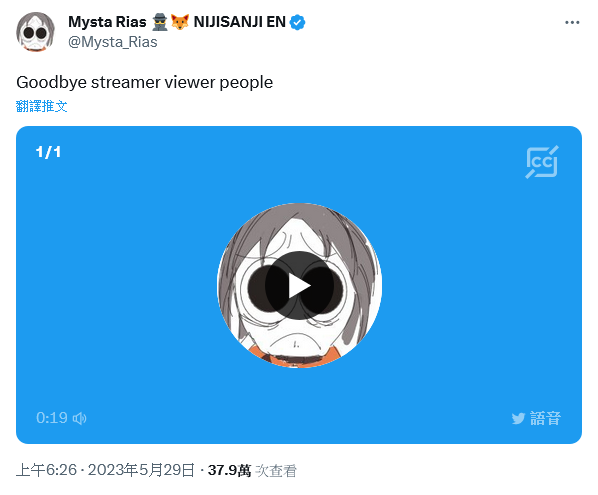
Task: Click the blue verified badge
Action: pos(297,22)
